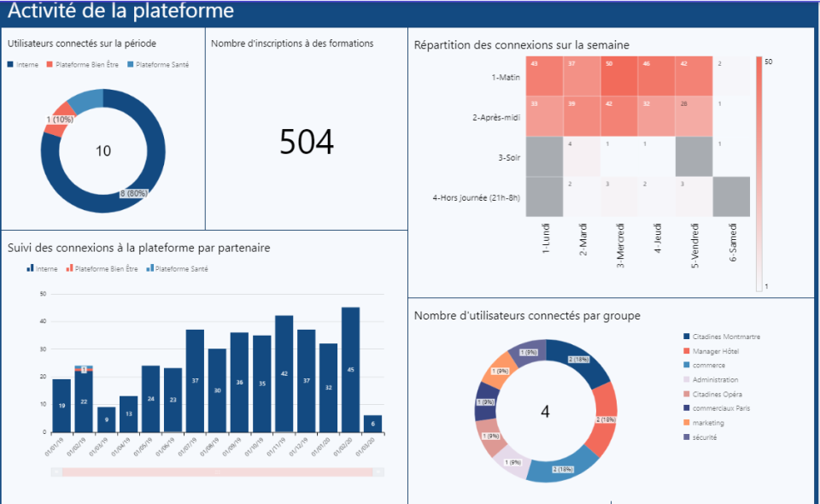Select the light blue Plateforme Santé donut segment

(86, 102)
